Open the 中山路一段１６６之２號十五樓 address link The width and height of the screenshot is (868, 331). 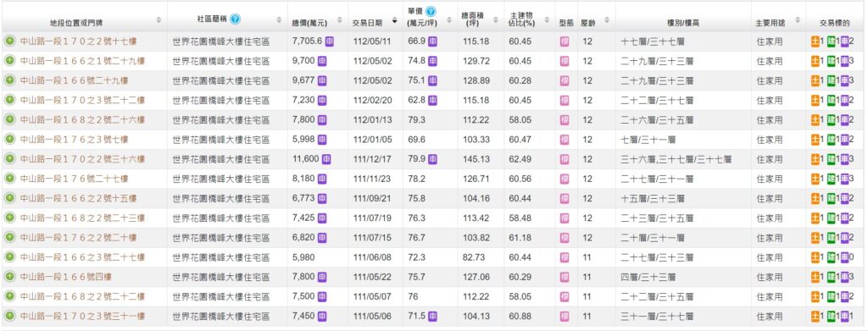click(x=78, y=198)
